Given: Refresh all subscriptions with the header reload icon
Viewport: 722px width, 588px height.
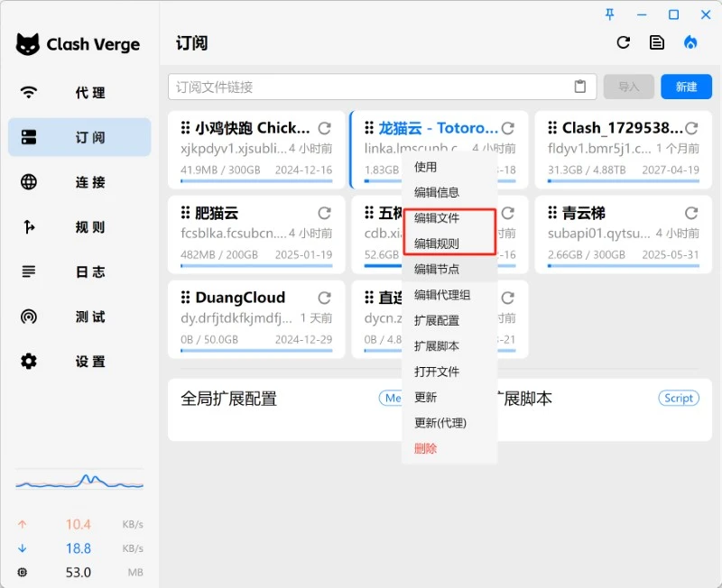Looking at the screenshot, I should [624, 42].
